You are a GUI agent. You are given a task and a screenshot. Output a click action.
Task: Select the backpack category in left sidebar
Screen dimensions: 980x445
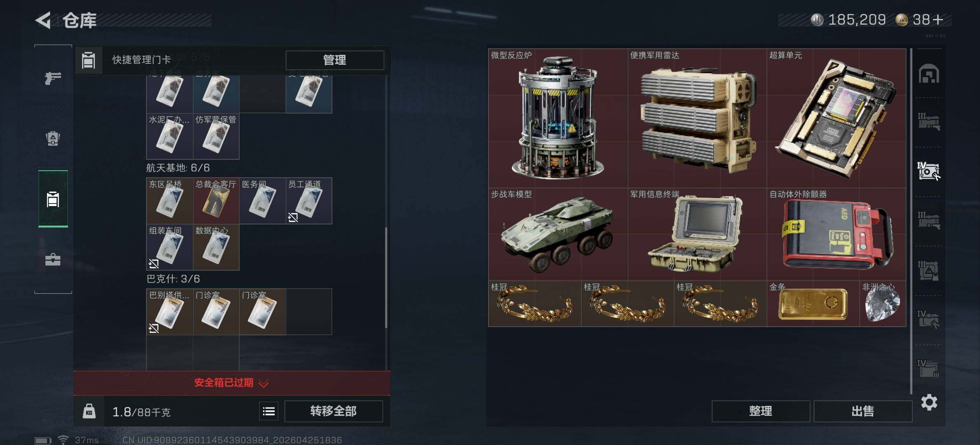53,138
